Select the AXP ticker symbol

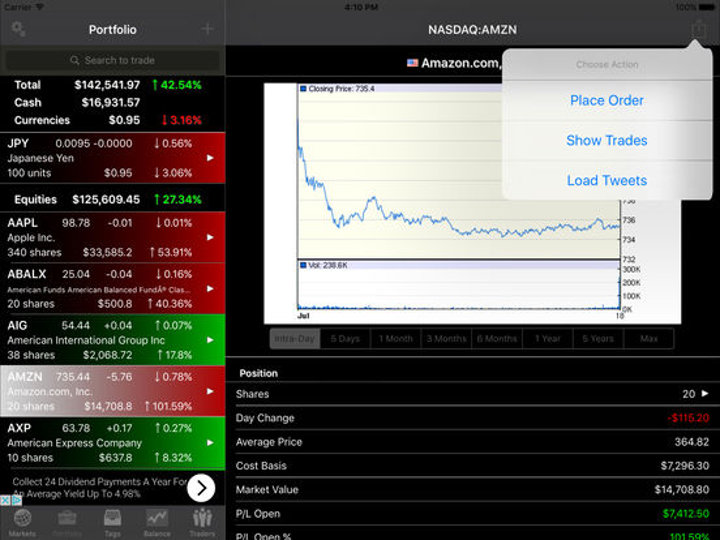click(x=19, y=428)
